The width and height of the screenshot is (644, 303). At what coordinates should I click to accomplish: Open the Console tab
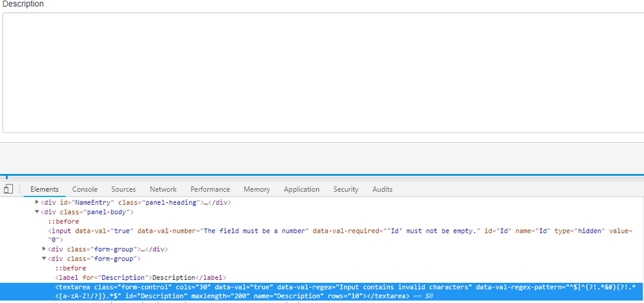pyautogui.click(x=85, y=189)
